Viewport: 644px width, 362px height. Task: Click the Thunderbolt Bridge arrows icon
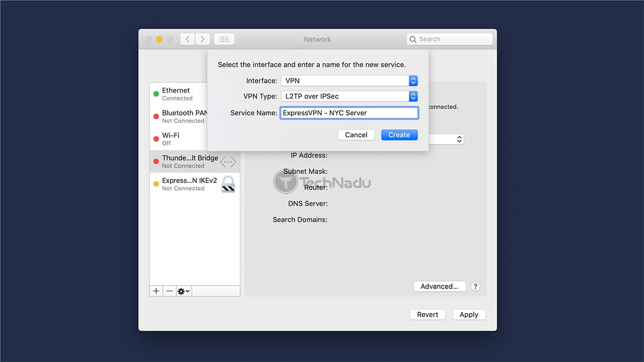pyautogui.click(x=228, y=161)
